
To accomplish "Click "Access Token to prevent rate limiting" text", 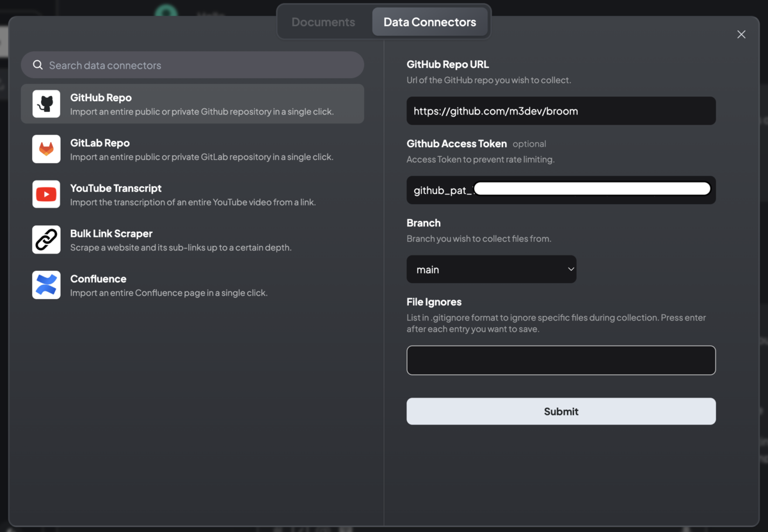I will pyautogui.click(x=481, y=160).
